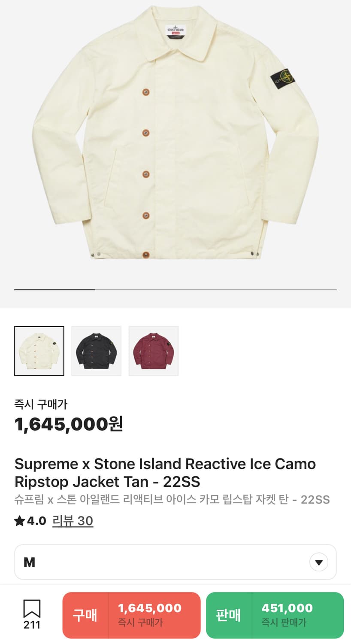Select the cream jacket thumbnail

[39, 351]
